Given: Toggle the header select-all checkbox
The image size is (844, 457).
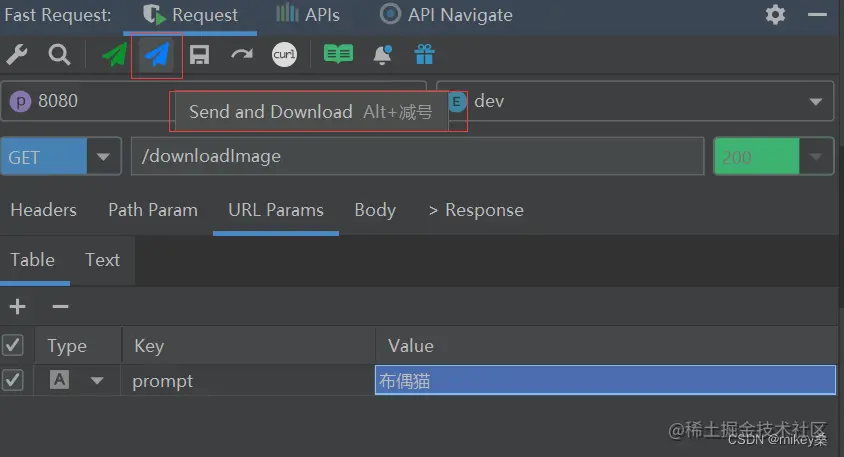Looking at the screenshot, I should coord(12,345).
